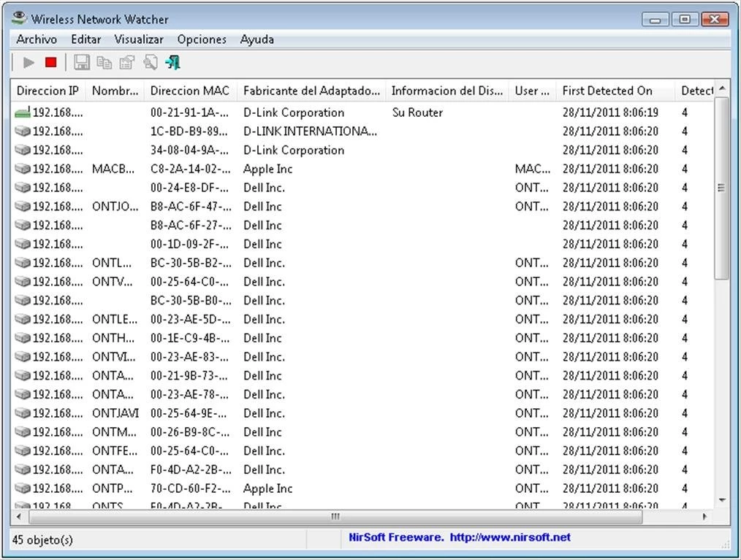Click the Exit door toolbar icon
Viewport: 741px width, 560px height.
(x=173, y=63)
